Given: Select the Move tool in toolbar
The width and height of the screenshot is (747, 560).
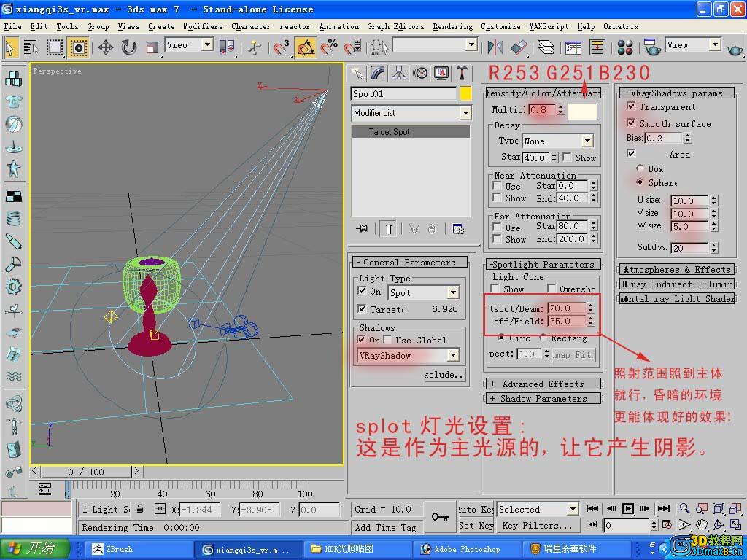Looking at the screenshot, I should [x=105, y=47].
